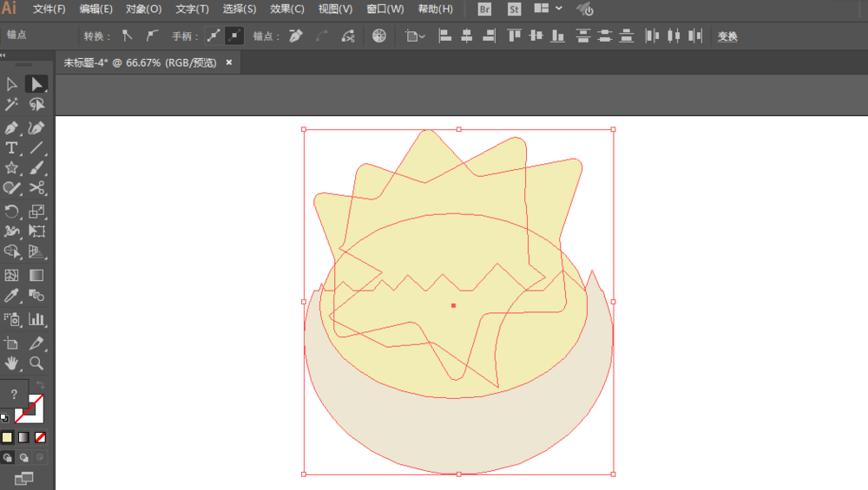Image resolution: width=868 pixels, height=490 pixels.
Task: Select the Direct Selection tool
Action: 36,84
